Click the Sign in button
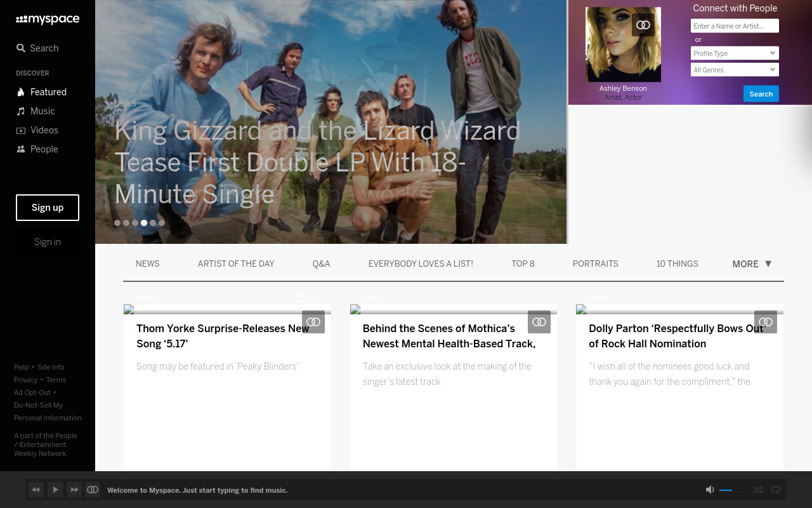 point(48,242)
